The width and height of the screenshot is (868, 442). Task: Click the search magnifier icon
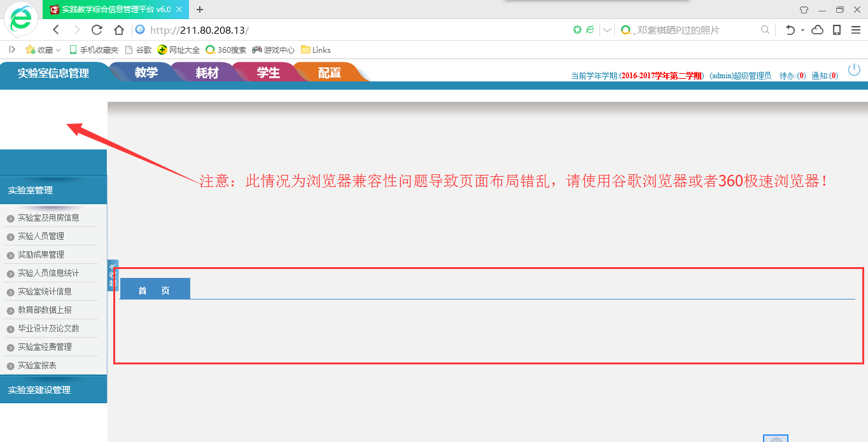765,30
